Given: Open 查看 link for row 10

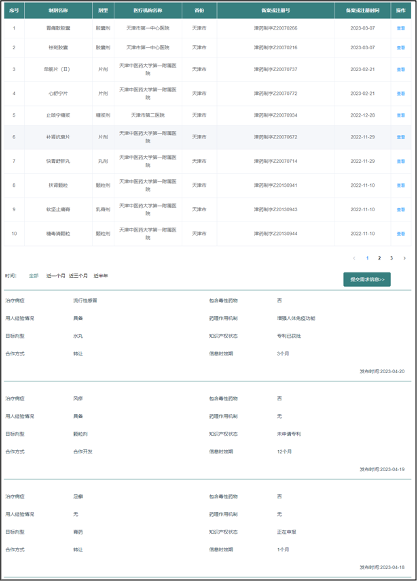Looking at the screenshot, I should (401, 234).
